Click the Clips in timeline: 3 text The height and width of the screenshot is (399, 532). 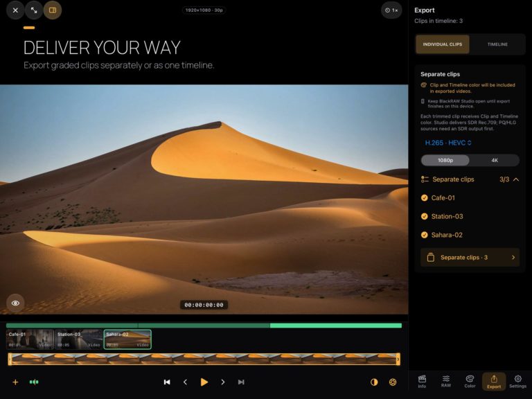[438, 21]
